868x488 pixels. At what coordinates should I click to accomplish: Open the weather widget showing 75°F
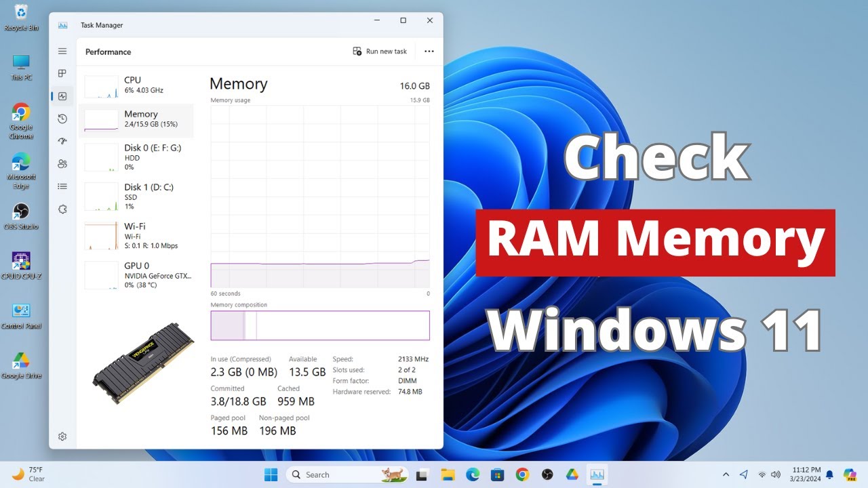(x=28, y=474)
